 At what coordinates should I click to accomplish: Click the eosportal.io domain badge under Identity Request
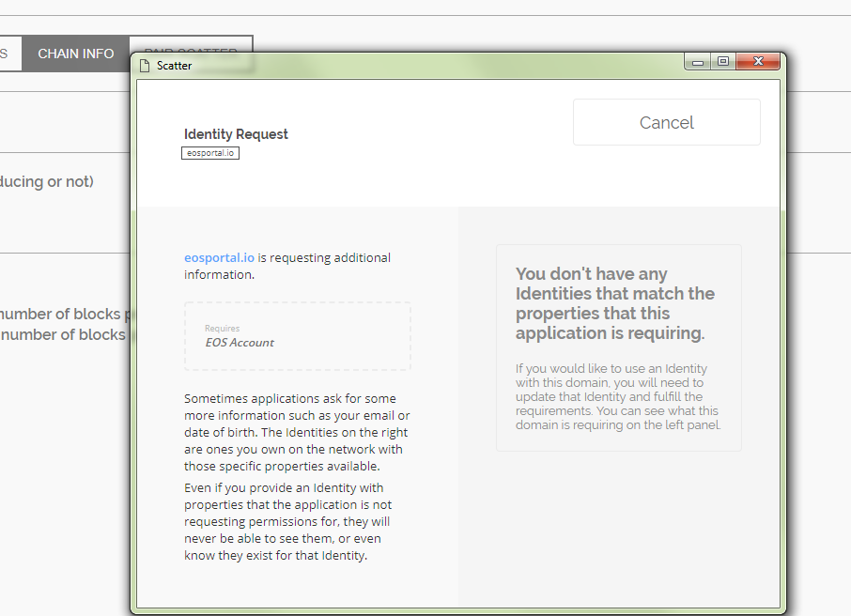(210, 153)
